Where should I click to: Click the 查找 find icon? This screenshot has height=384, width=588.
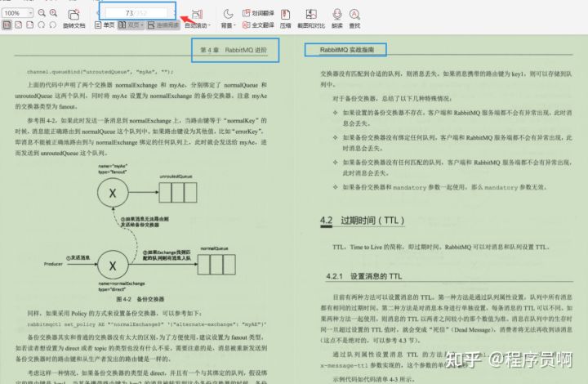pyautogui.click(x=354, y=15)
